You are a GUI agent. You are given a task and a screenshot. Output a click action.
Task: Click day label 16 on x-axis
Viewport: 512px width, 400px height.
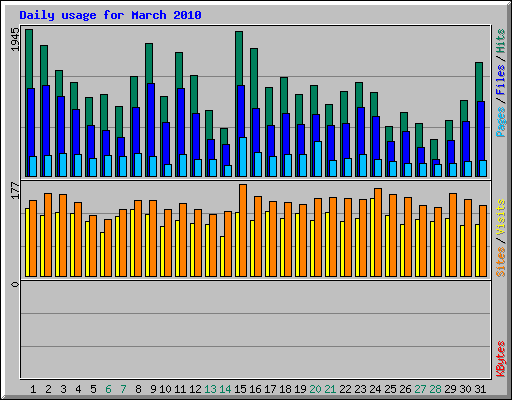[255, 389]
